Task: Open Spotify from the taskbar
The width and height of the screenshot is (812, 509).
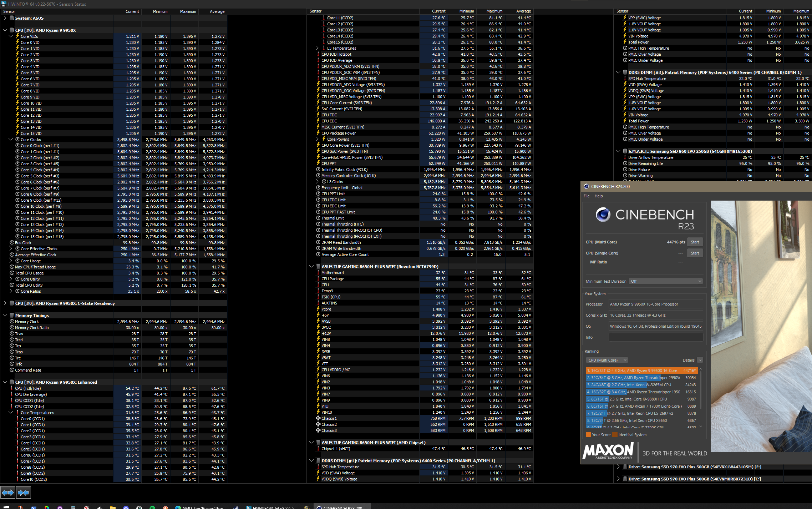Action: pyautogui.click(x=152, y=507)
